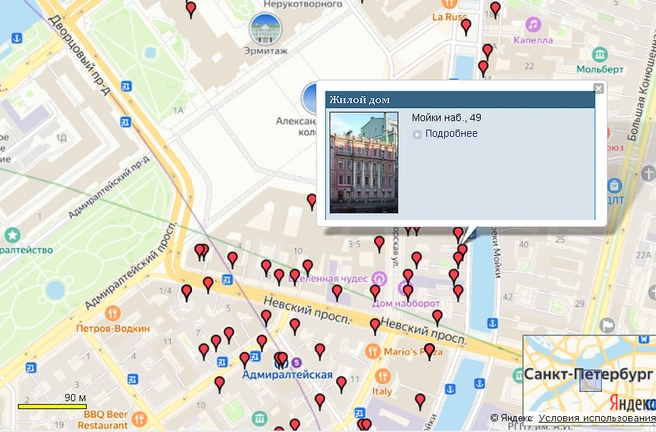This screenshot has height=432, width=656.
Task: Click the Эрмитаж label text
Action: pos(266,51)
